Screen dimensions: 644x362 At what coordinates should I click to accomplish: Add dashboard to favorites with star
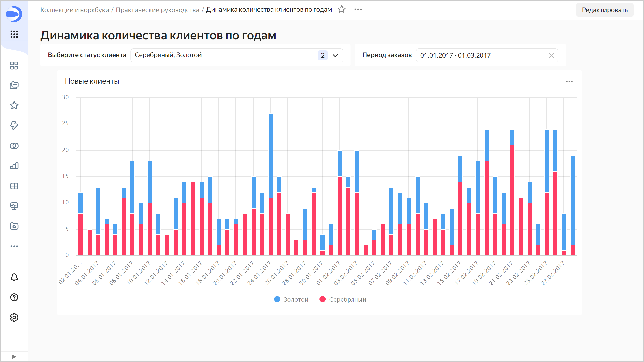pos(342,9)
